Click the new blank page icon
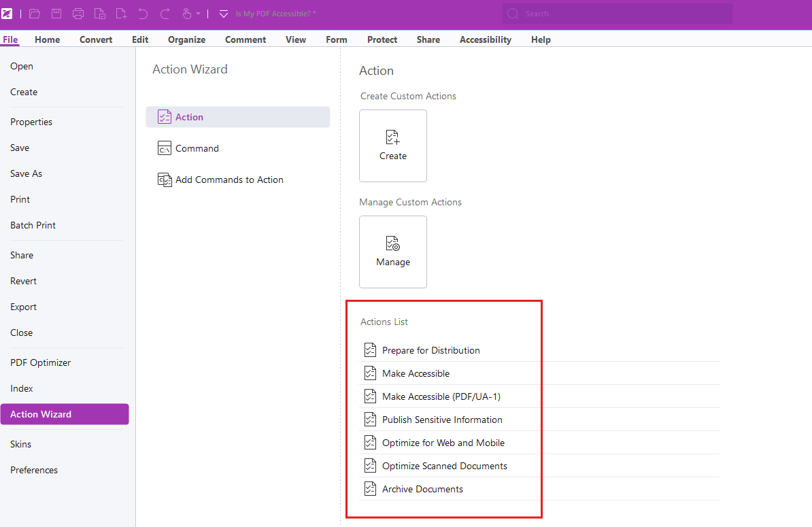 click(x=121, y=14)
